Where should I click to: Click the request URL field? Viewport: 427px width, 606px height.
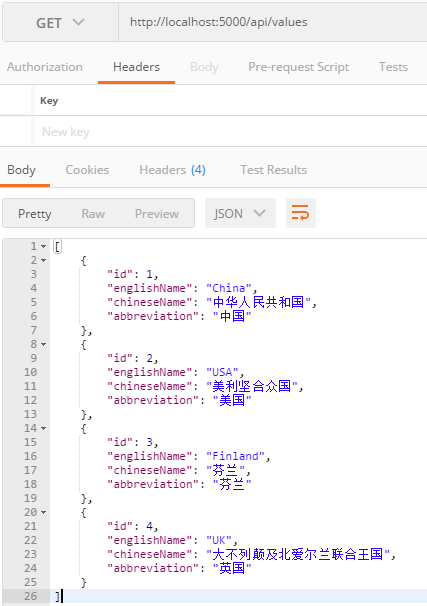(272, 22)
